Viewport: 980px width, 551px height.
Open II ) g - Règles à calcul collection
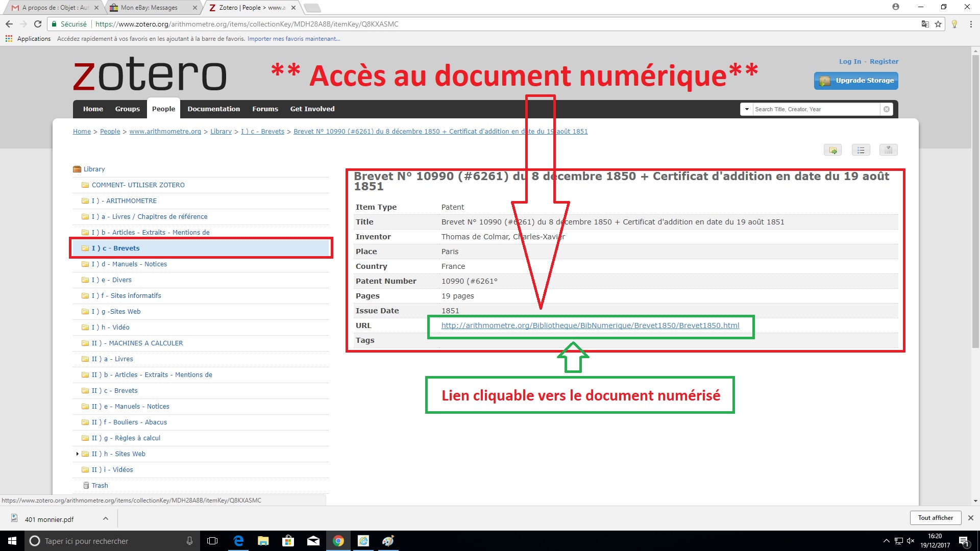(x=126, y=438)
